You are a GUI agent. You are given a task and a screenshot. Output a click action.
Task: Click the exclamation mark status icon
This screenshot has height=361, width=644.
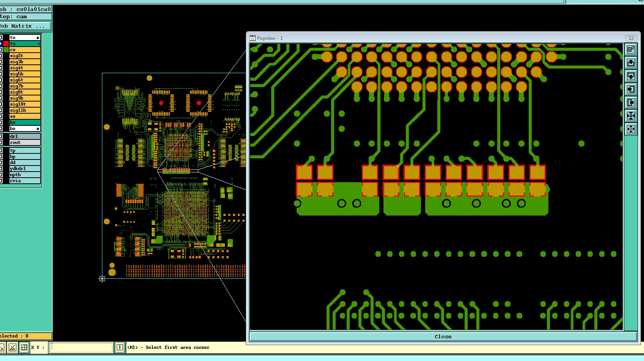coord(119,347)
